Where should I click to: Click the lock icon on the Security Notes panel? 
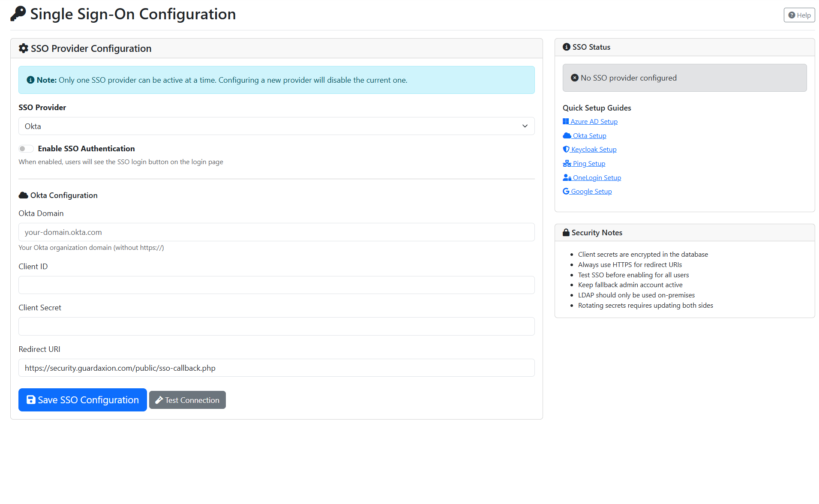click(566, 232)
